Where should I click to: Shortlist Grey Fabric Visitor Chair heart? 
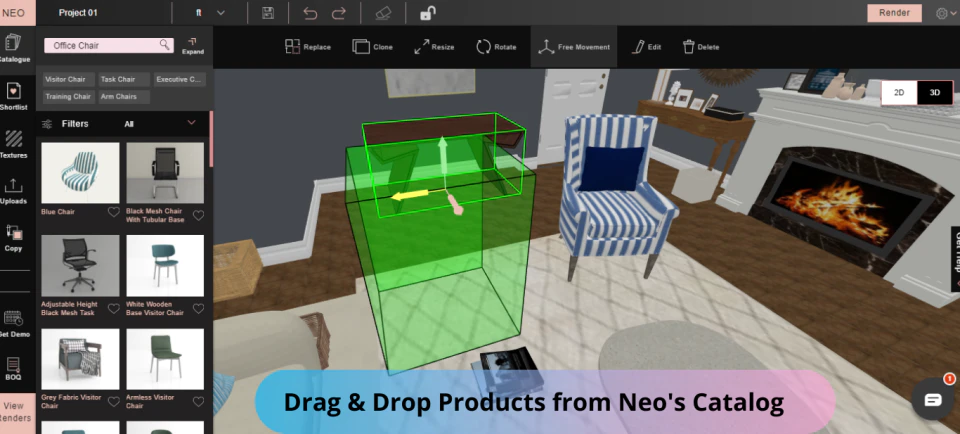[113, 402]
